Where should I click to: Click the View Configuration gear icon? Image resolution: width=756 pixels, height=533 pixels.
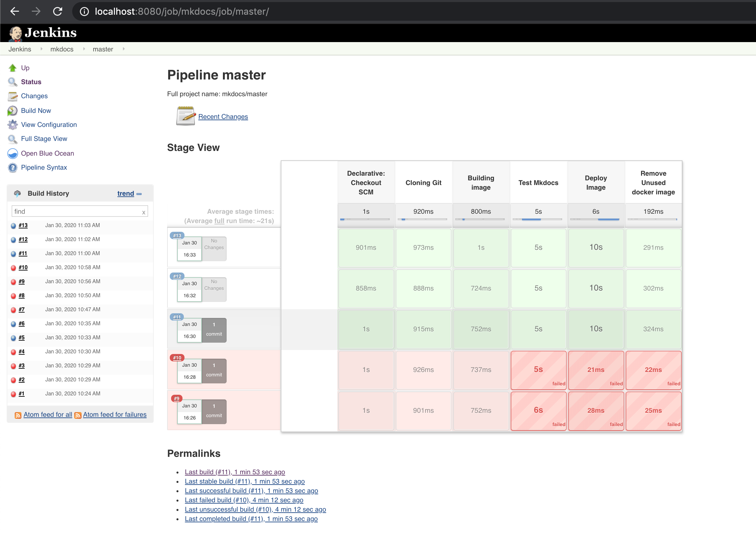pos(12,125)
